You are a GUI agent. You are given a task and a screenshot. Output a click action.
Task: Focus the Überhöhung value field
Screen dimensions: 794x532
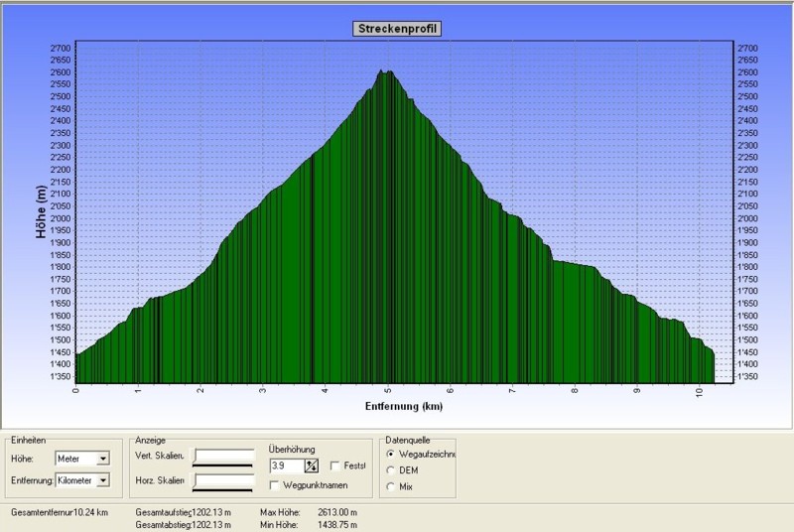click(x=285, y=465)
